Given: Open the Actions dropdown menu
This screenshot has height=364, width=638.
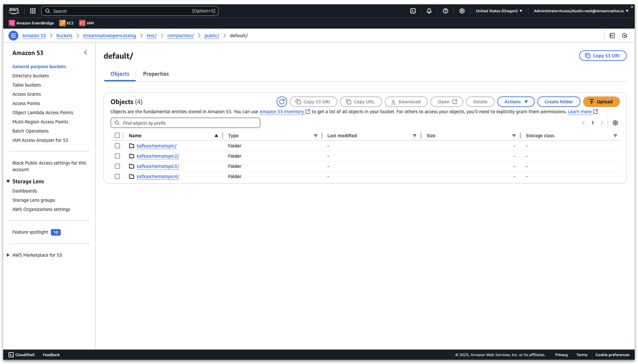Looking at the screenshot, I should 515,101.
